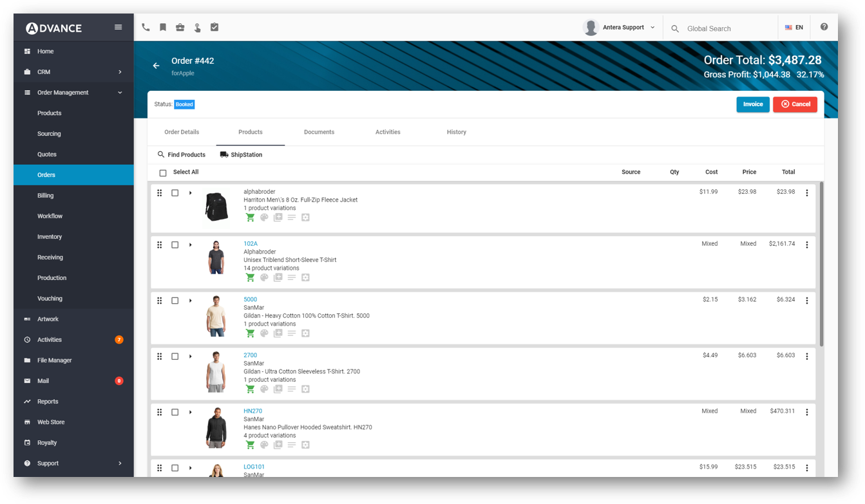The height and width of the screenshot is (504, 865).
Task: Switch to the Order Details tab
Action: click(x=182, y=132)
